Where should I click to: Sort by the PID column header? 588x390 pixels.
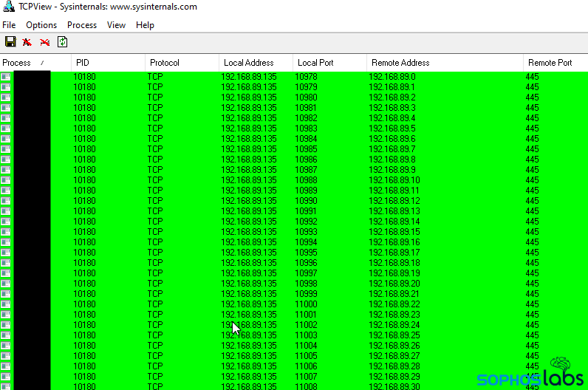pyautogui.click(x=108, y=63)
